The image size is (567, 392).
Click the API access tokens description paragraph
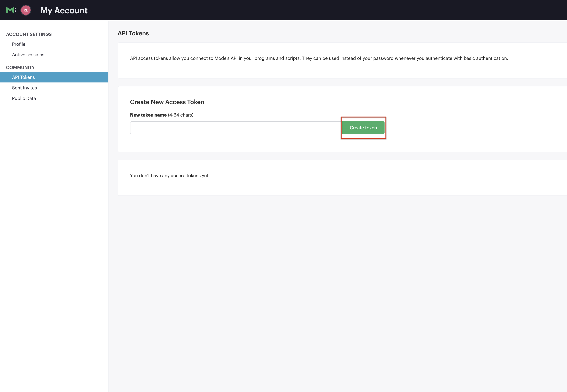pyautogui.click(x=319, y=58)
